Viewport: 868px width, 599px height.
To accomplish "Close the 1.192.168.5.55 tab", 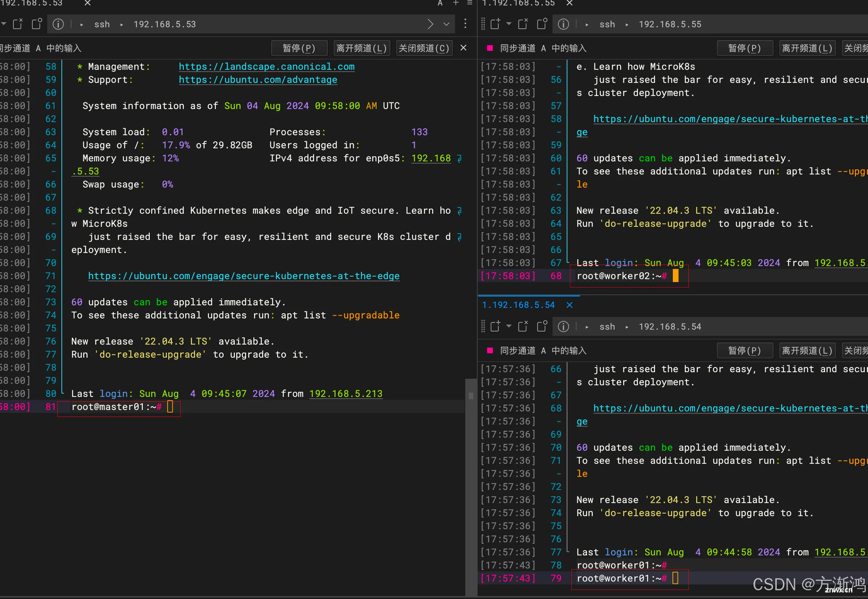I will pos(569,3).
